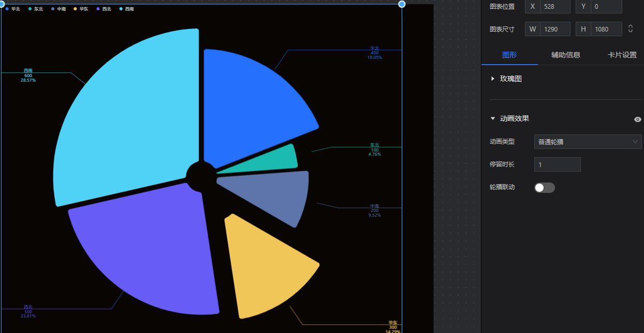The height and width of the screenshot is (333, 644).
Task: Toggle the 华北 legend item
Action: pyautogui.click(x=13, y=9)
